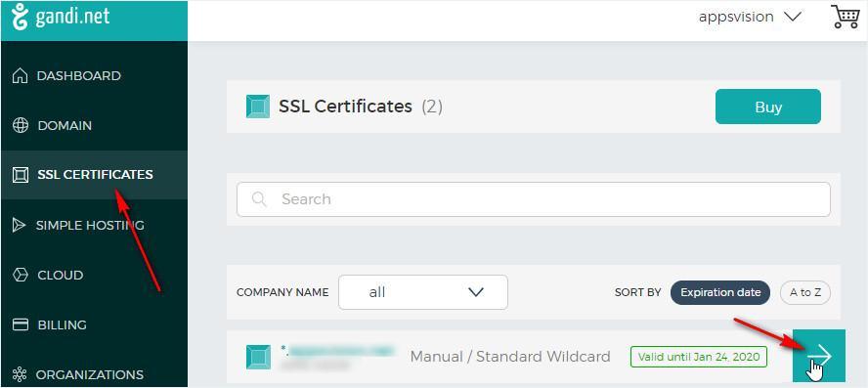This screenshot has height=388, width=868.
Task: Open the Company Name all dropdown
Action: point(423,292)
